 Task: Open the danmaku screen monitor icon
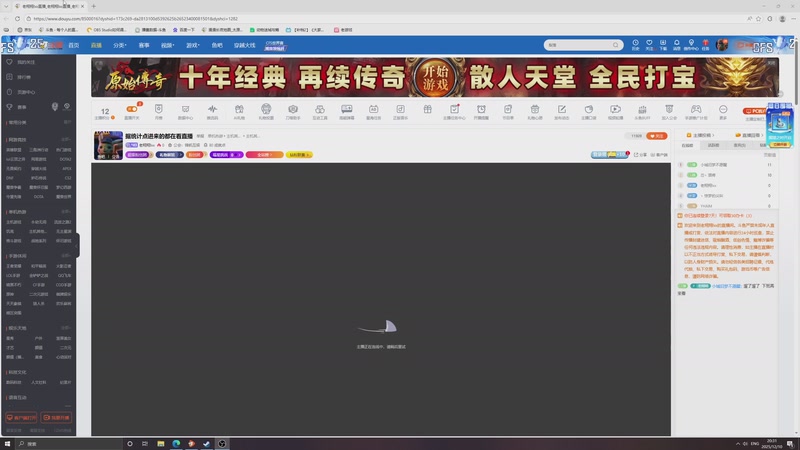pyautogui.click(x=347, y=109)
